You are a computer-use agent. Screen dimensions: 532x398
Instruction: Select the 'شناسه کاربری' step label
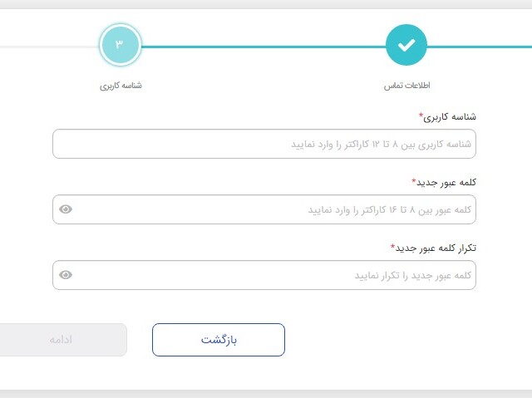(x=121, y=86)
